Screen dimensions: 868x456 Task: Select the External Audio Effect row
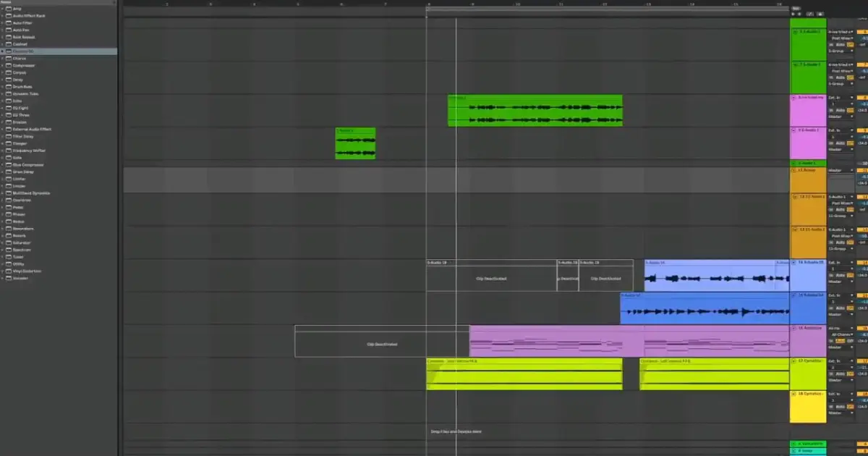point(59,130)
